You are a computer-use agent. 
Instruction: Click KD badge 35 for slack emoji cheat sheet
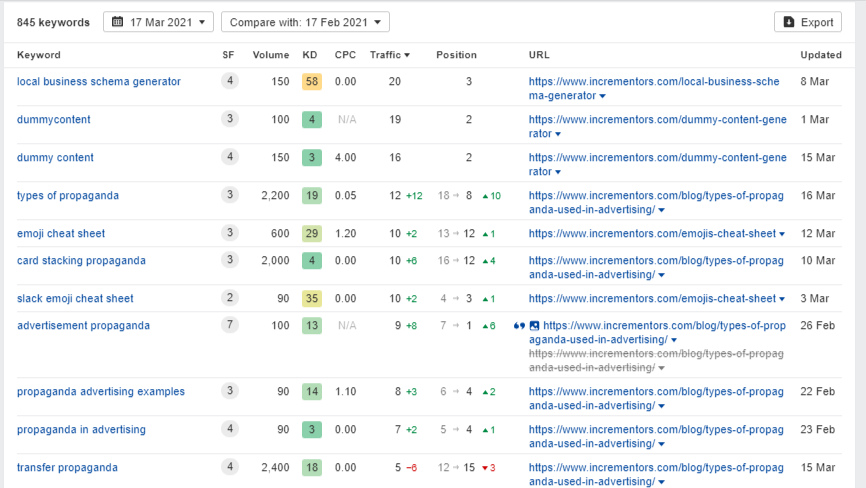pyautogui.click(x=311, y=299)
